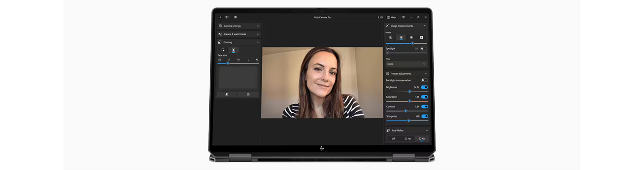
Task: Open the Help menu
Action: pos(391,17)
